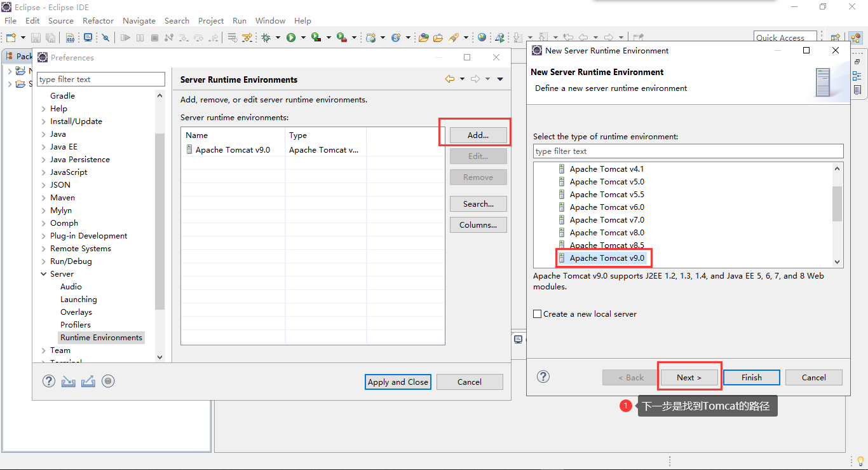The width and height of the screenshot is (868, 470).
Task: Click the Save toolbar icon
Action: (36, 38)
